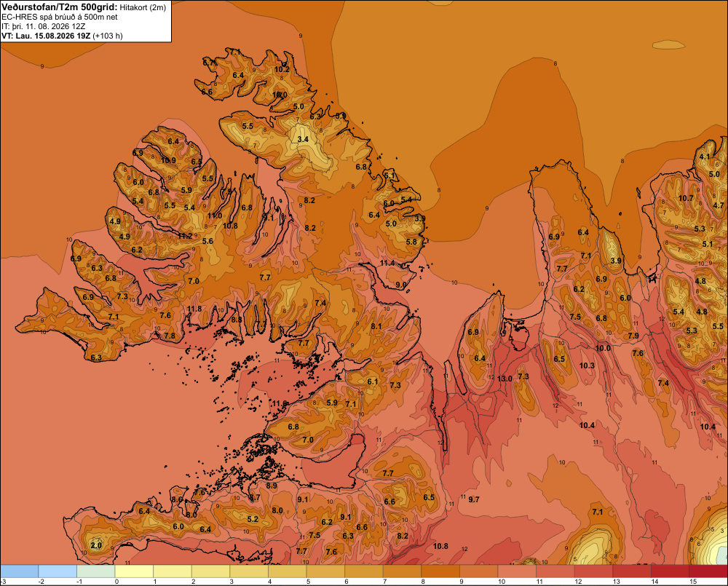Select the legend swatch between 1 and 2
The width and height of the screenshot is (728, 586).
coord(173,571)
